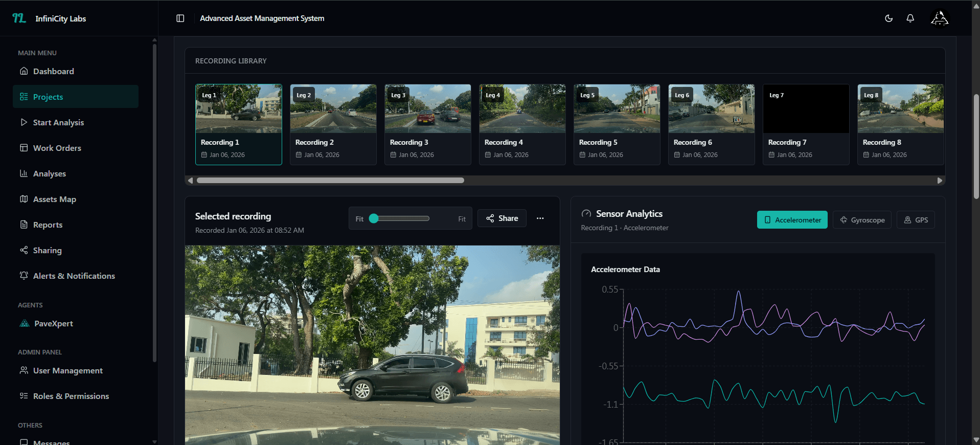Click the Leg 1 badge label
The width and height of the screenshot is (980, 445).
[209, 95]
